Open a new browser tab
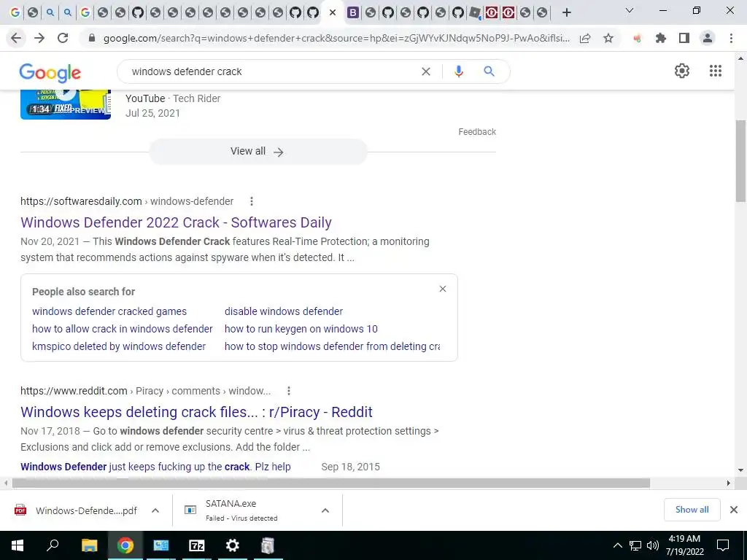Image resolution: width=747 pixels, height=560 pixels. (x=566, y=12)
